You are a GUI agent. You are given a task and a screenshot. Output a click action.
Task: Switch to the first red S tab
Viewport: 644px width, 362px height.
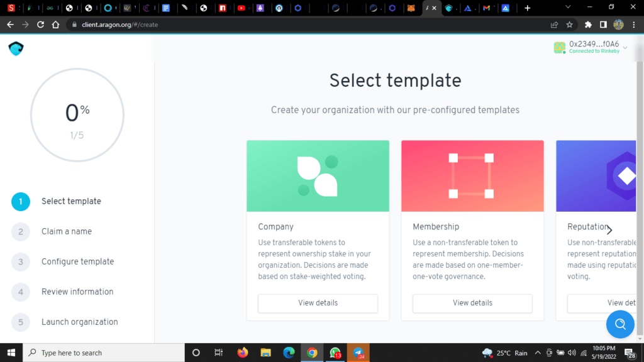[x=11, y=8]
